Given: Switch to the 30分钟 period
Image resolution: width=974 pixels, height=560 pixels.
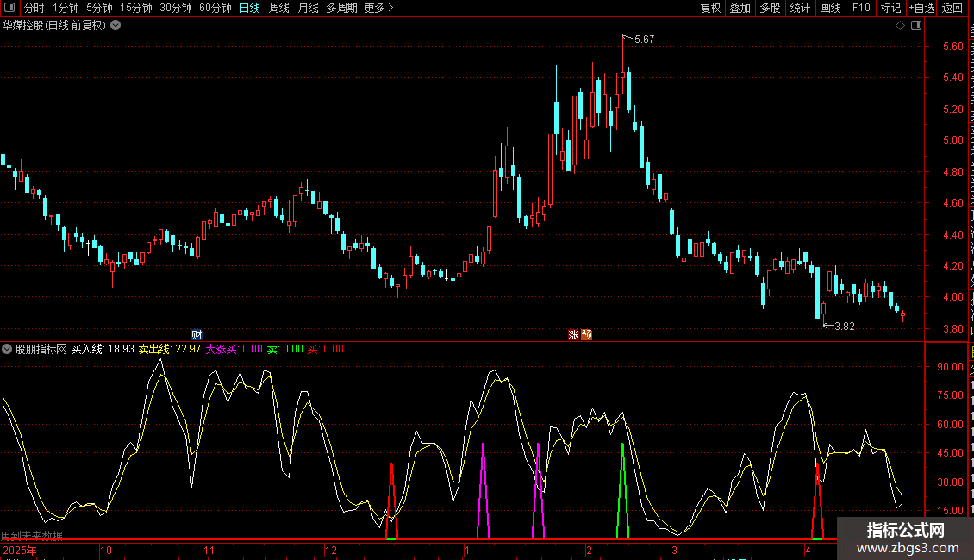Looking at the screenshot, I should point(176,8).
